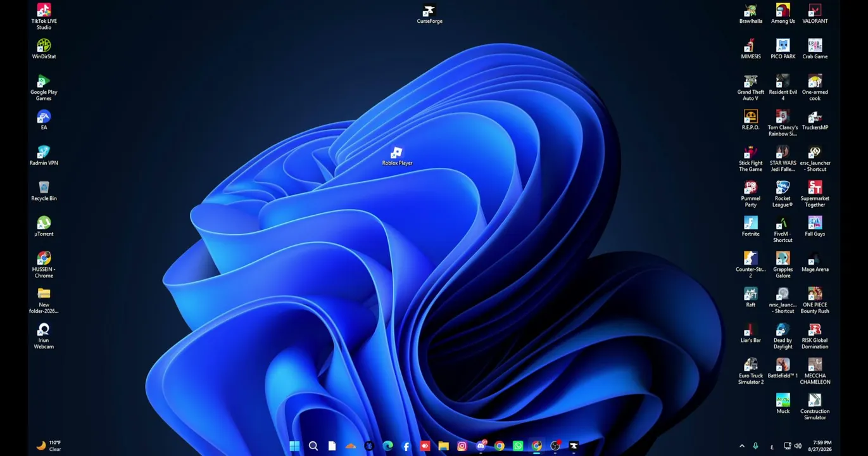Open File Explorer from the taskbar

click(x=443, y=446)
